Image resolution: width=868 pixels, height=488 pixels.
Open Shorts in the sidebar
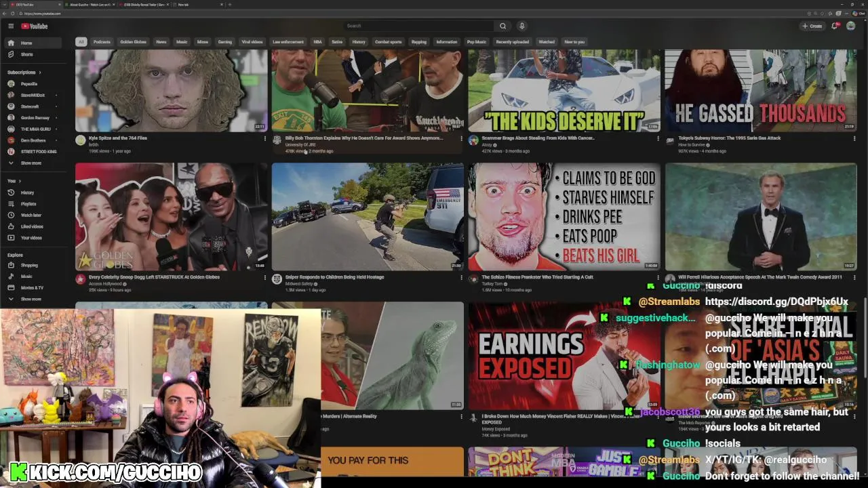[x=34, y=54]
